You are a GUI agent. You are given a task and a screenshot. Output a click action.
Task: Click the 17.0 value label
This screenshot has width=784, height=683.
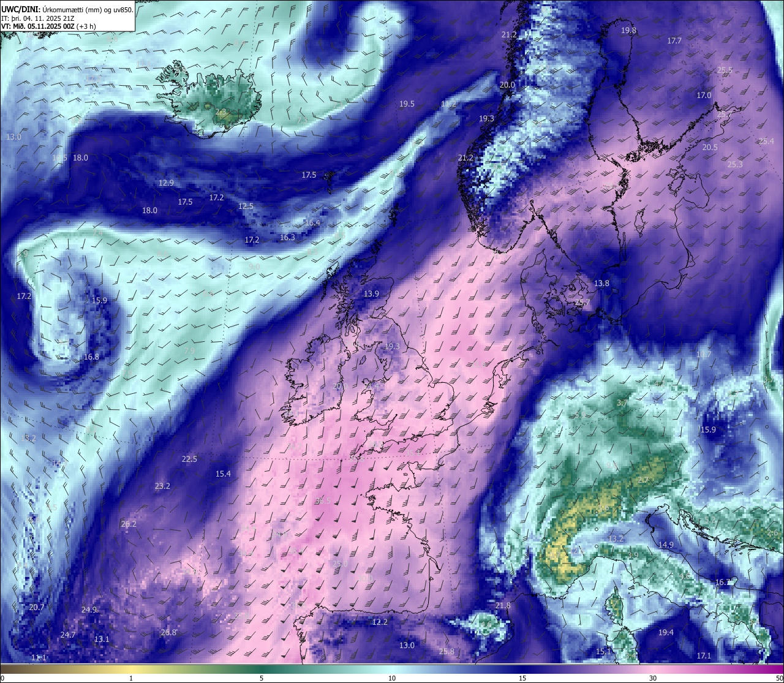click(704, 95)
